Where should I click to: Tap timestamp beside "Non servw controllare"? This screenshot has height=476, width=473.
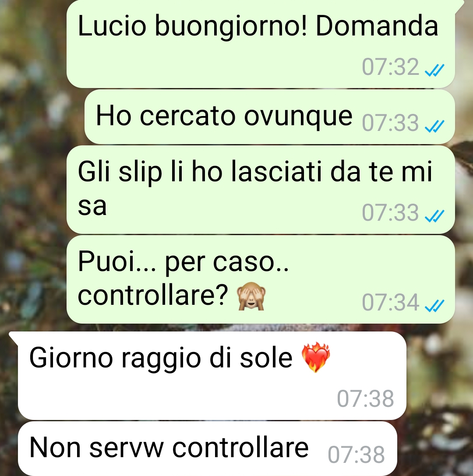pos(357,455)
